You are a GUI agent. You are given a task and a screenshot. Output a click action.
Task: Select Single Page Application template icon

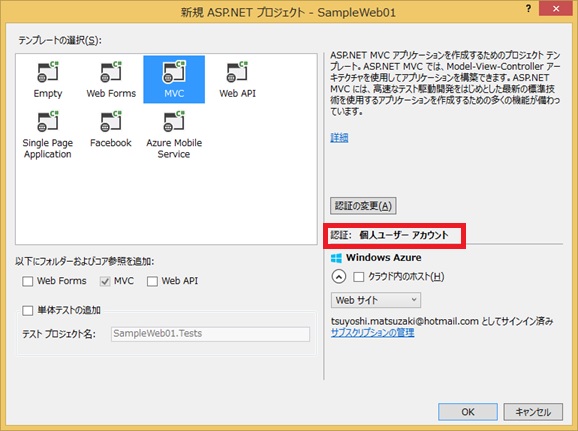pyautogui.click(x=48, y=121)
